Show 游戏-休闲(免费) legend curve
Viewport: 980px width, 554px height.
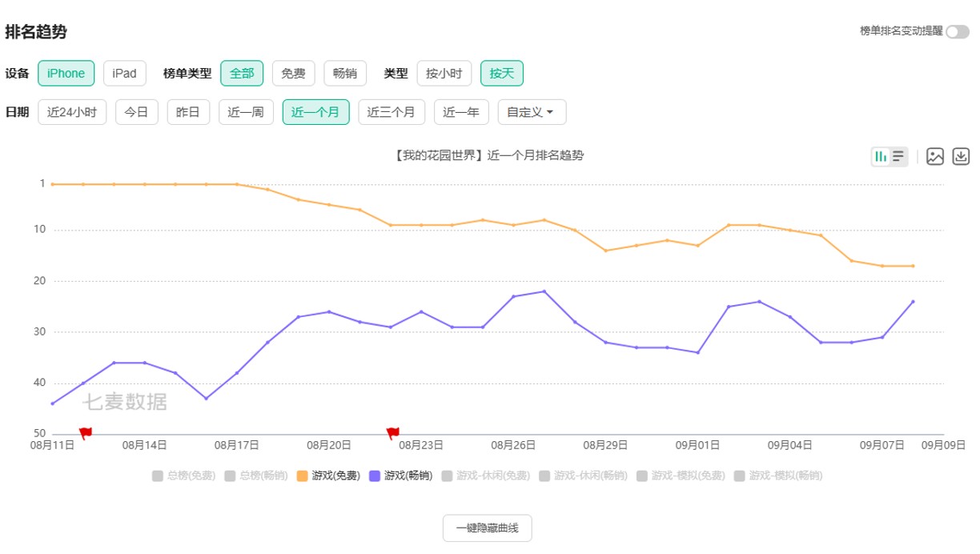coord(486,476)
